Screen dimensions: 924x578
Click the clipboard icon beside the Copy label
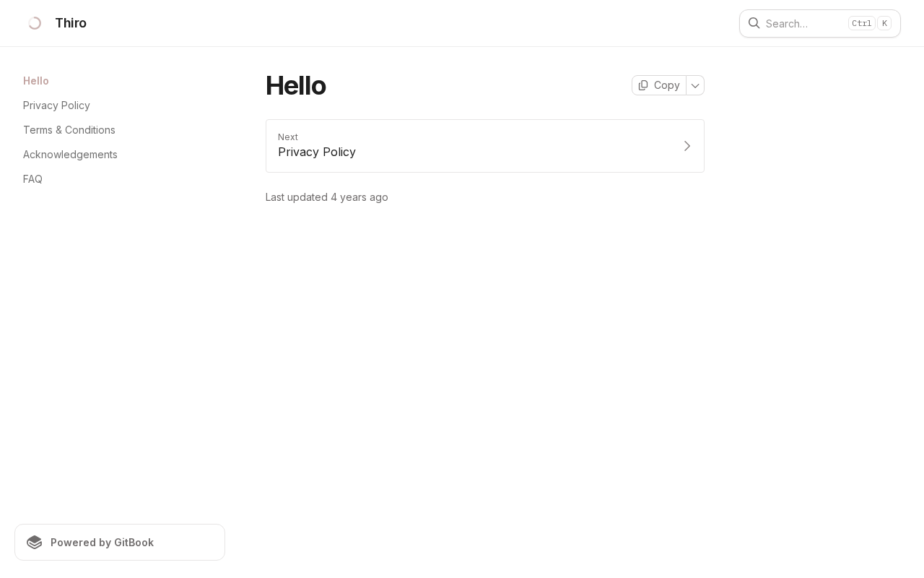[643, 85]
